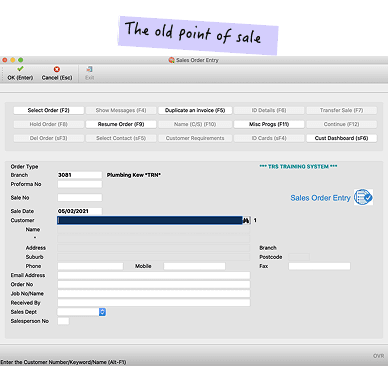Viewport: 388px width, 366px height.
Task: Focus the Mobile input field
Action: click(x=194, y=266)
